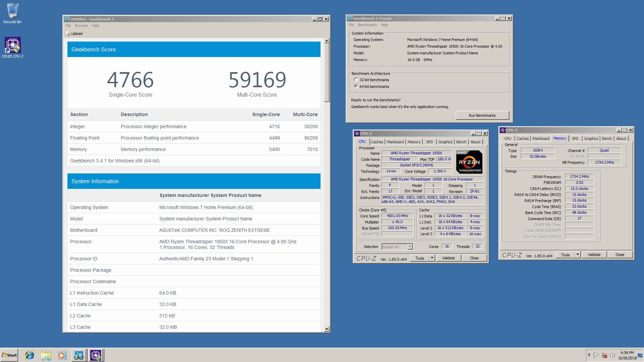Click Validate in Memory-tab CPU-Z window
644x362 pixels.
click(594, 255)
